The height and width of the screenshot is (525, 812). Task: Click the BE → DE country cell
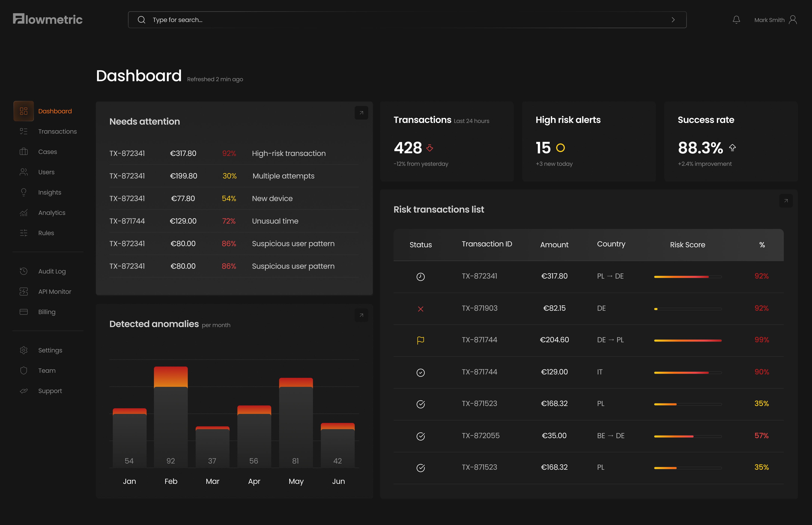pyautogui.click(x=611, y=436)
